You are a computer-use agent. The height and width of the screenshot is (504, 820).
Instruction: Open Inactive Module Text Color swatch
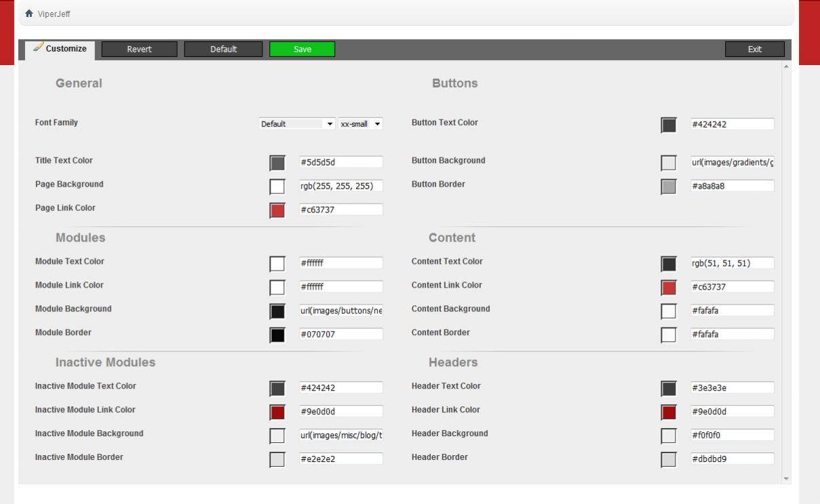coord(277,388)
